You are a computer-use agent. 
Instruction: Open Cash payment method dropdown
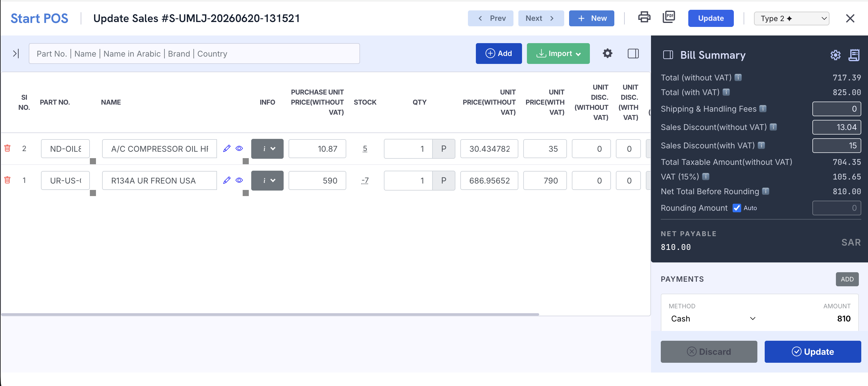click(713, 319)
